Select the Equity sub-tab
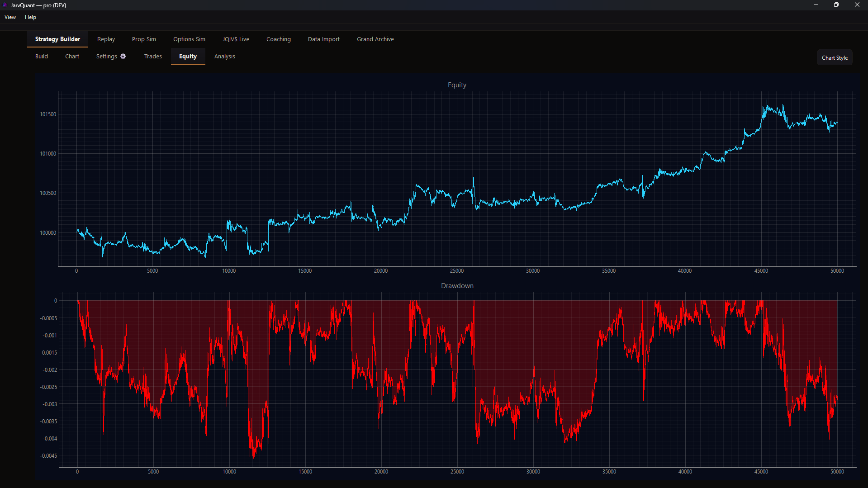This screenshot has width=868, height=488. click(188, 56)
